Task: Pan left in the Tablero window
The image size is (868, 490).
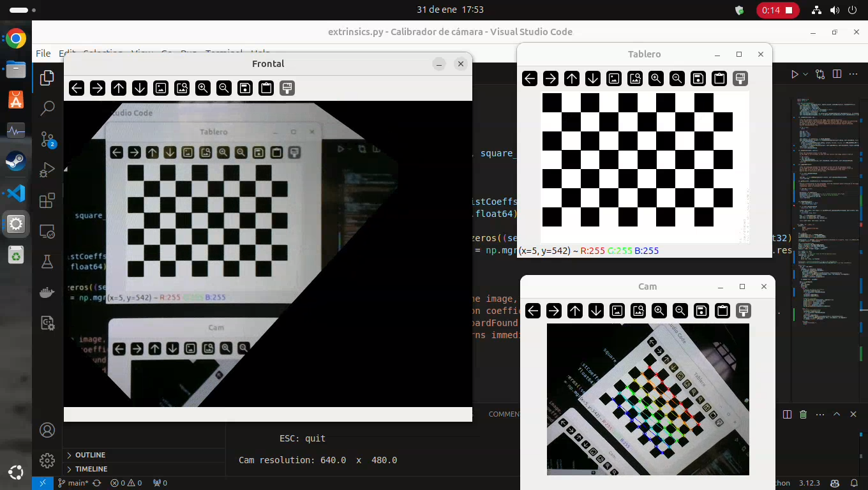Action: click(530, 78)
